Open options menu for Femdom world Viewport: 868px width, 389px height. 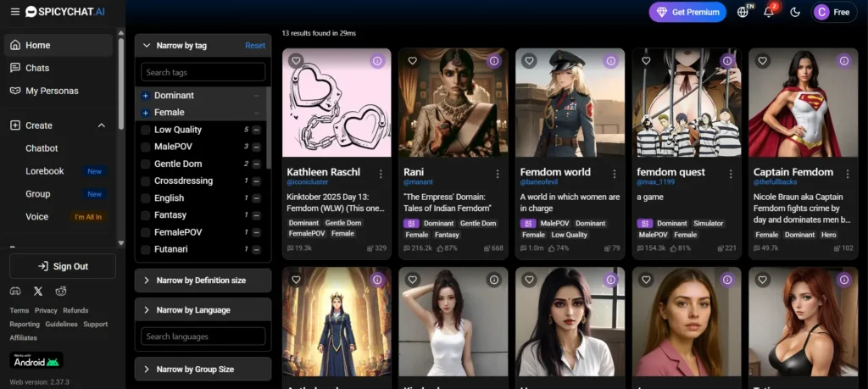click(615, 175)
